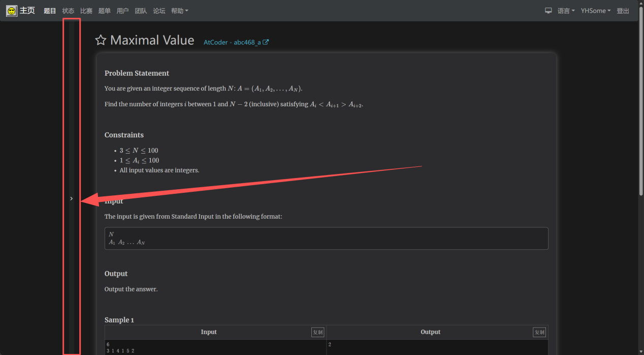The image size is (644, 355).
Task: Star the Maximal Value problem
Action: [101, 41]
